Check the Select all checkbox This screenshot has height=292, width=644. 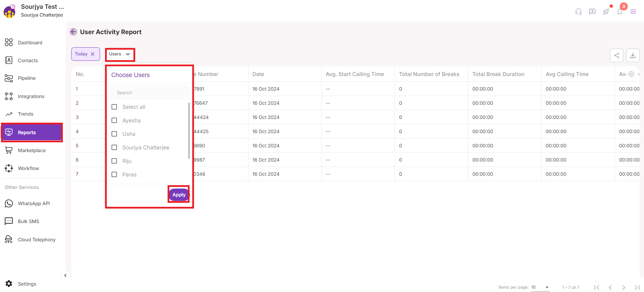(114, 107)
